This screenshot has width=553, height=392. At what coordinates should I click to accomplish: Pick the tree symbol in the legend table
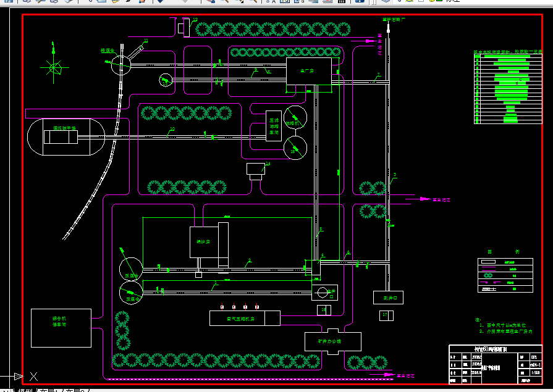pyautogui.click(x=488, y=275)
